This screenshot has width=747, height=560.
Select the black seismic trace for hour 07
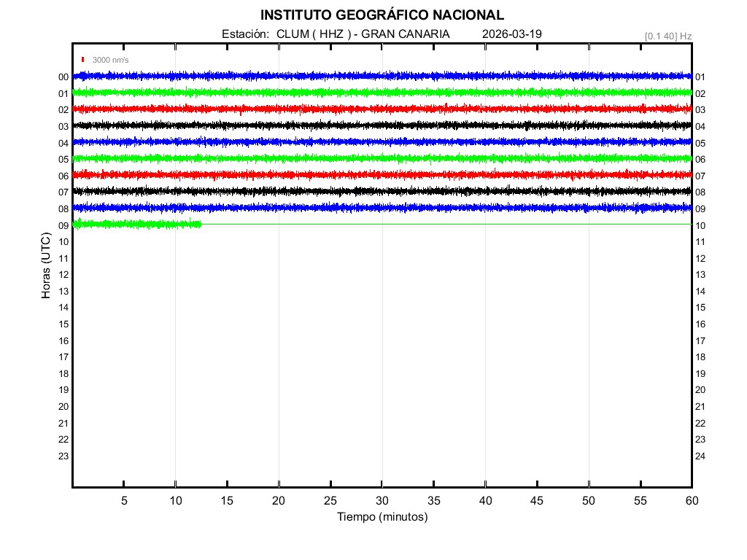coord(382,191)
